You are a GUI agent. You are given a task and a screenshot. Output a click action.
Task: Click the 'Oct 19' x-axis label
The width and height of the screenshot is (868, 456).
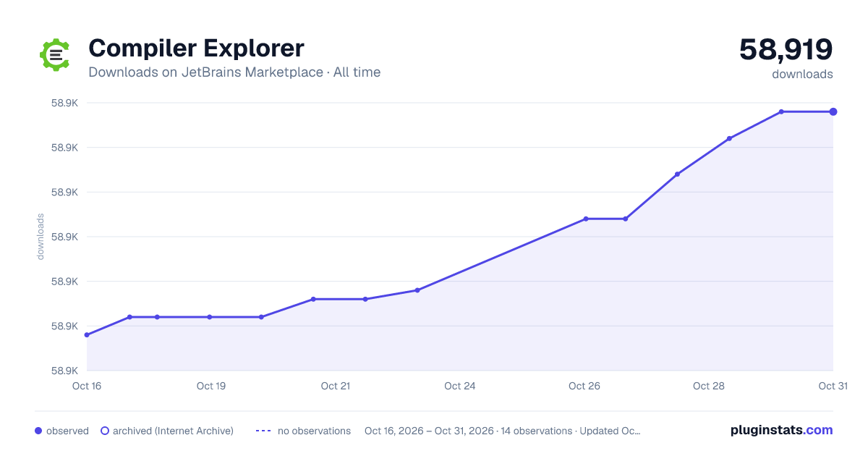point(211,386)
